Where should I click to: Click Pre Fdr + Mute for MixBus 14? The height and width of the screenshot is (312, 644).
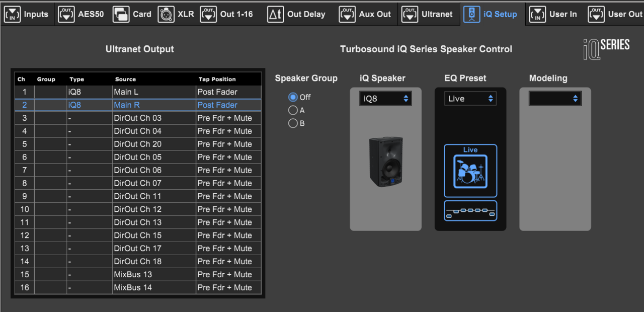(228, 288)
